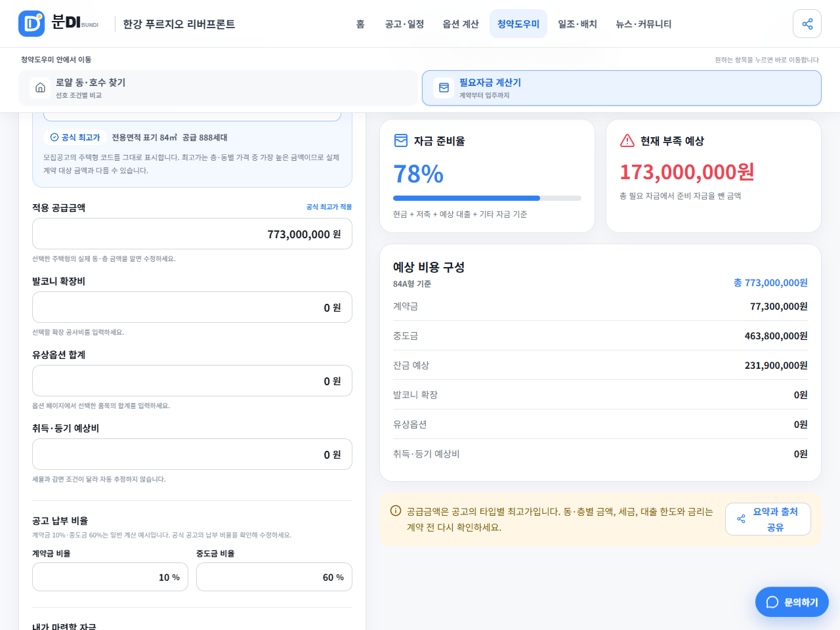Viewport: 840px width, 630px height.
Task: Click the 총 773,000,000원 total text
Action: pyautogui.click(x=770, y=282)
